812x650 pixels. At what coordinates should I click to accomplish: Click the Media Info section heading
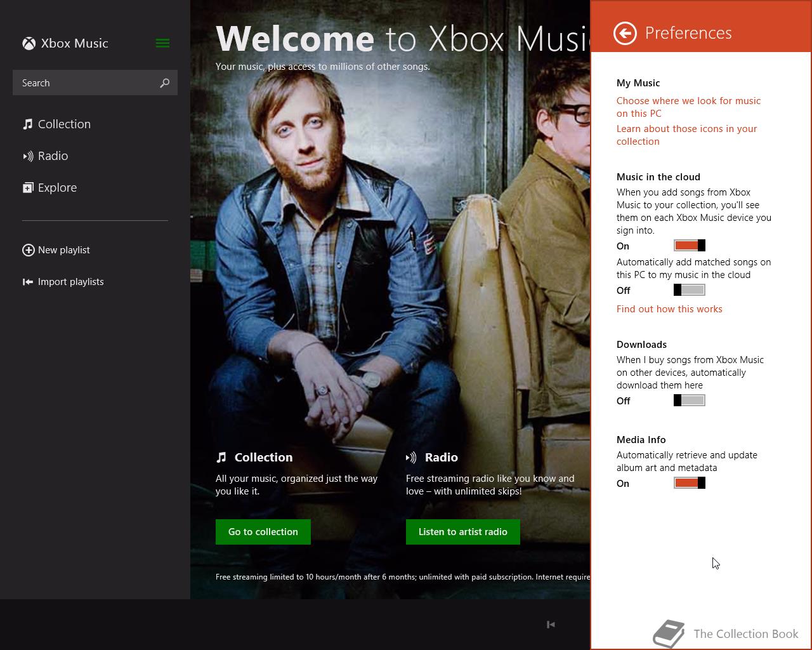(641, 440)
